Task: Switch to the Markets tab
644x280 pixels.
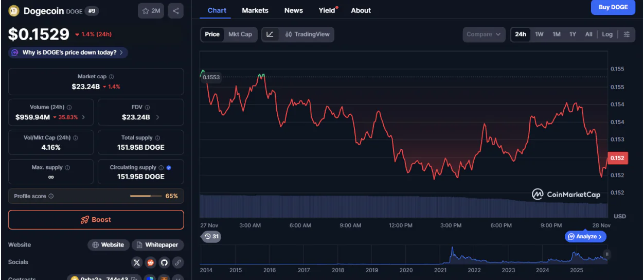Action: click(255, 10)
